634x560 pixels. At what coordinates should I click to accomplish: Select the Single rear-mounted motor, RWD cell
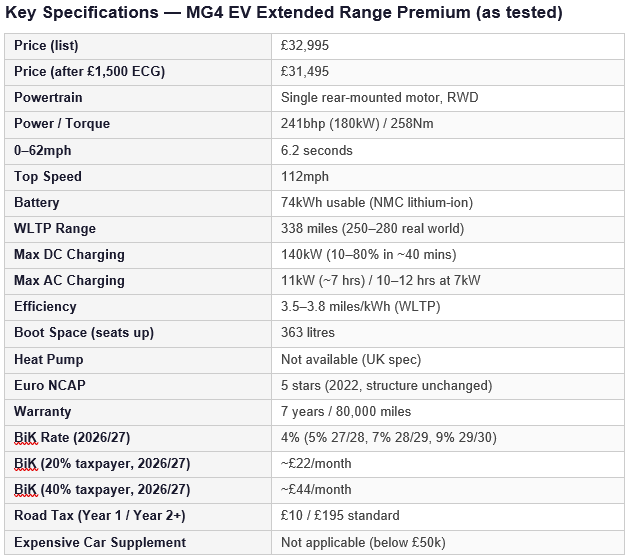click(448, 98)
